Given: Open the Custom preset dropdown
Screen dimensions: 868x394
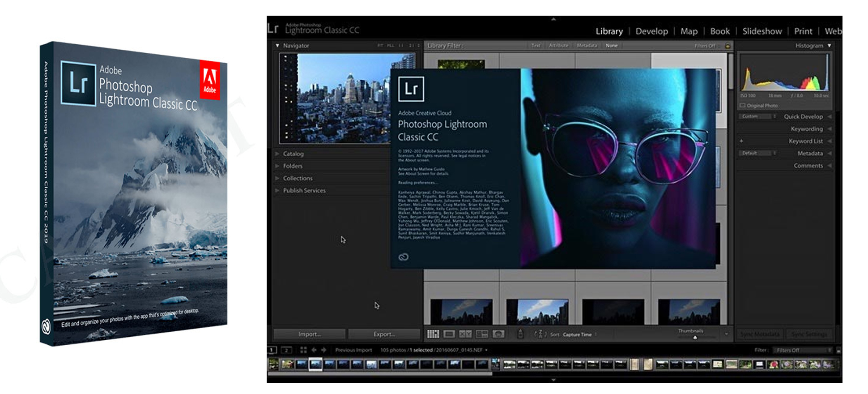Looking at the screenshot, I should [x=758, y=116].
